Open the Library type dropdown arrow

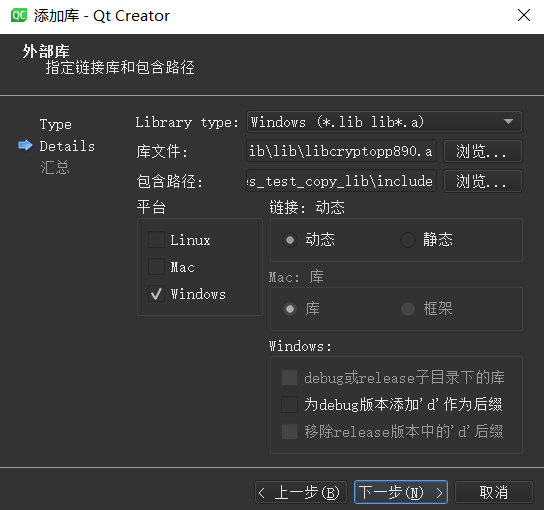(x=508, y=121)
